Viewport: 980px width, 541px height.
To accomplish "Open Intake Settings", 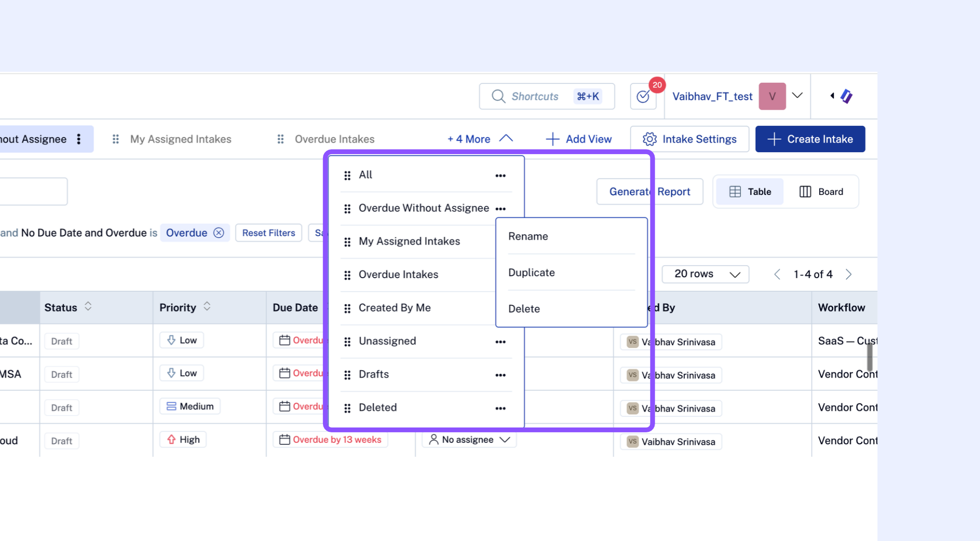I will click(690, 139).
